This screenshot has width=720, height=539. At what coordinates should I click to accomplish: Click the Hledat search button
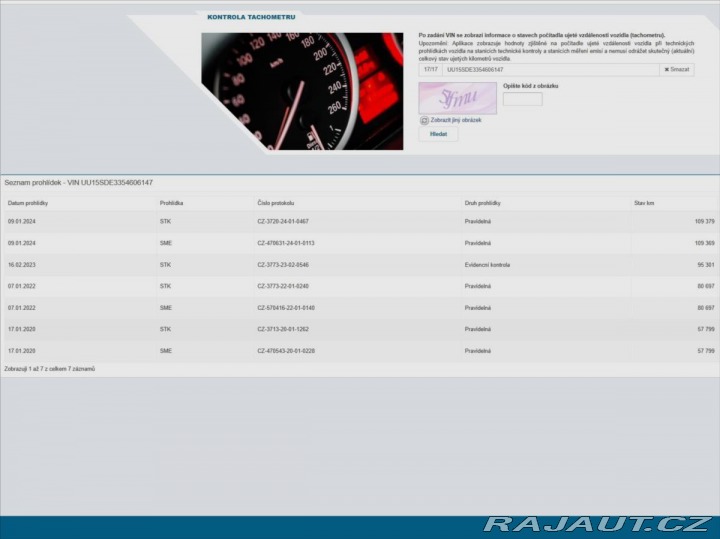pyautogui.click(x=438, y=134)
